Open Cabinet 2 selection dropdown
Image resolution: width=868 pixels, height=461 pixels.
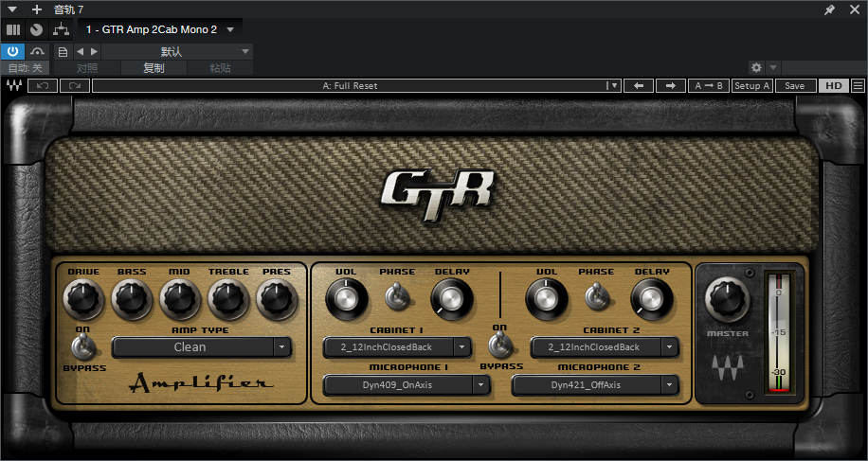[604, 347]
